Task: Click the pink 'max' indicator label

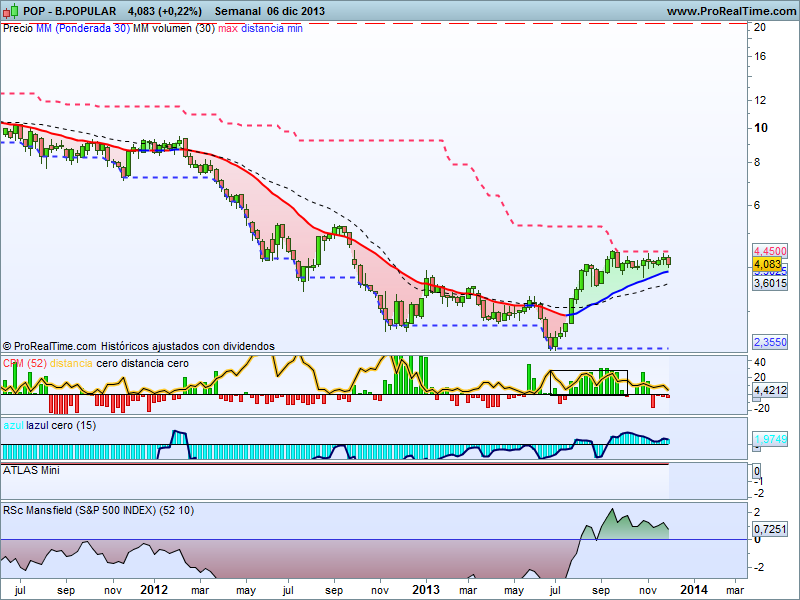Action: [x=231, y=28]
